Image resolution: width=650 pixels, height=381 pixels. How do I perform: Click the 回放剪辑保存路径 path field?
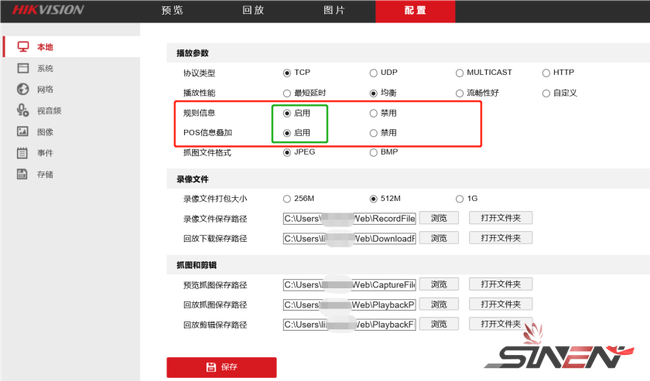coord(349,325)
